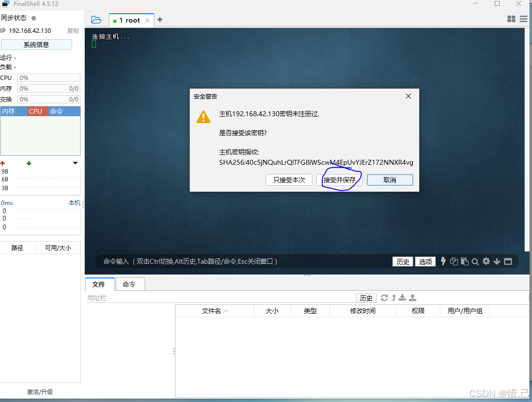Click 只接受本次 button
532x402 pixels.
(289, 180)
